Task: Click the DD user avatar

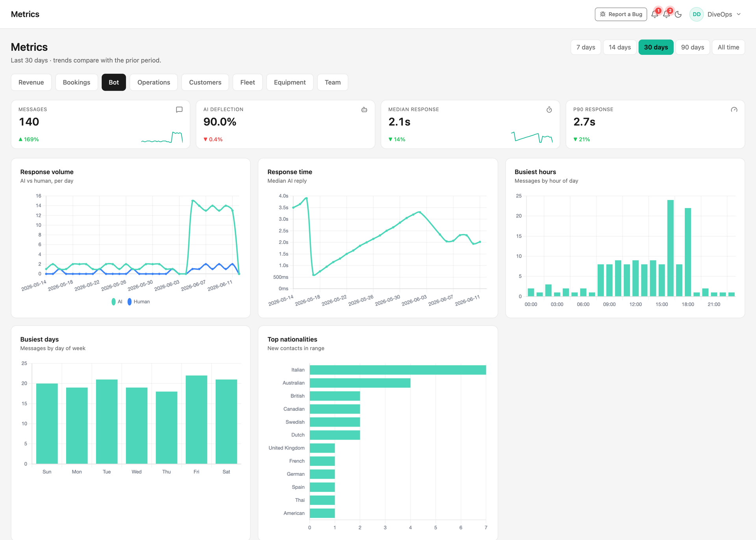Action: click(x=697, y=14)
